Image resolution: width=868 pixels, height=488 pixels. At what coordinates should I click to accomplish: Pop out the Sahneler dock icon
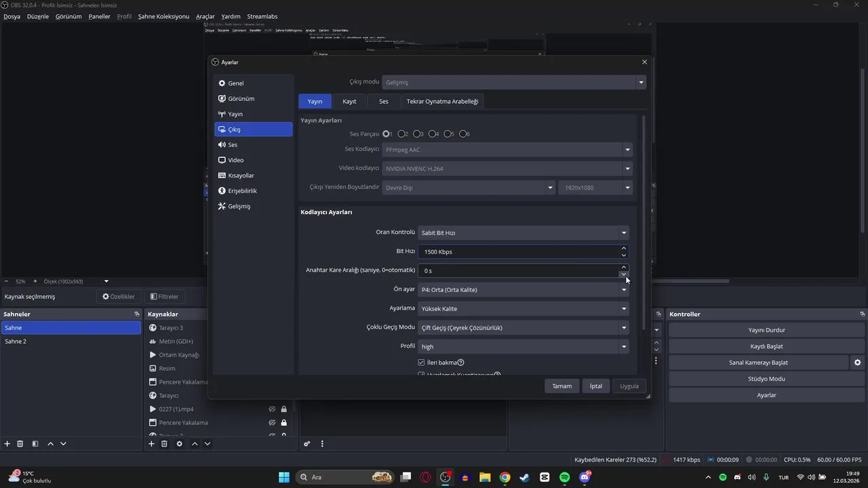point(136,314)
